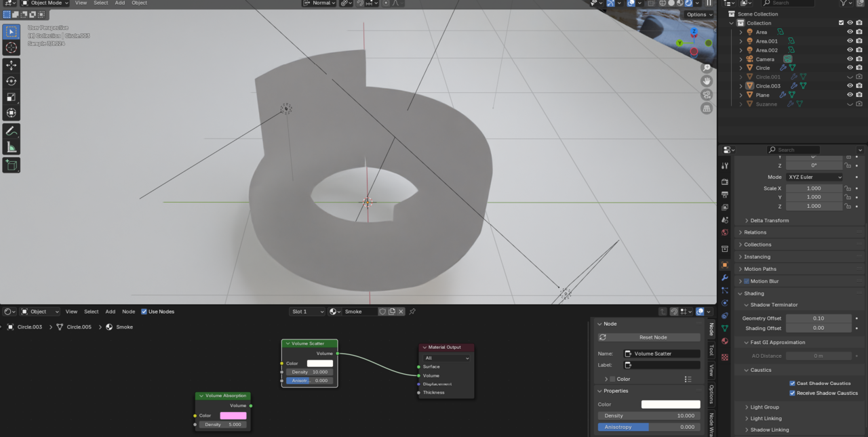Viewport: 868px width, 437px height.
Task: Expand the Delta Transform panel
Action: pos(769,220)
